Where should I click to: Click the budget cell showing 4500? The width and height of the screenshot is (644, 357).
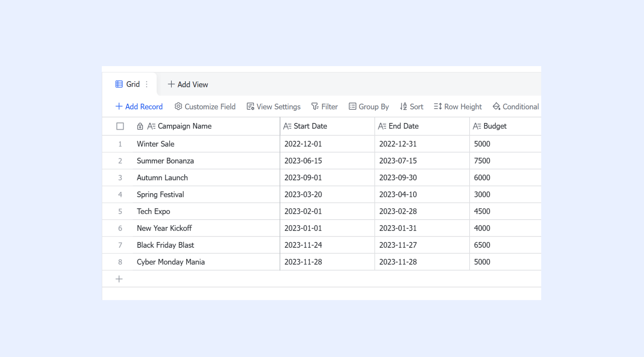pyautogui.click(x=506, y=211)
